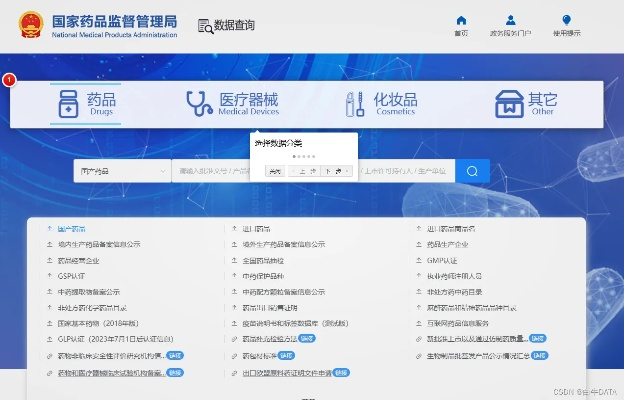Select GMP认证 category
Viewport: 624px width, 400px height.
click(442, 261)
